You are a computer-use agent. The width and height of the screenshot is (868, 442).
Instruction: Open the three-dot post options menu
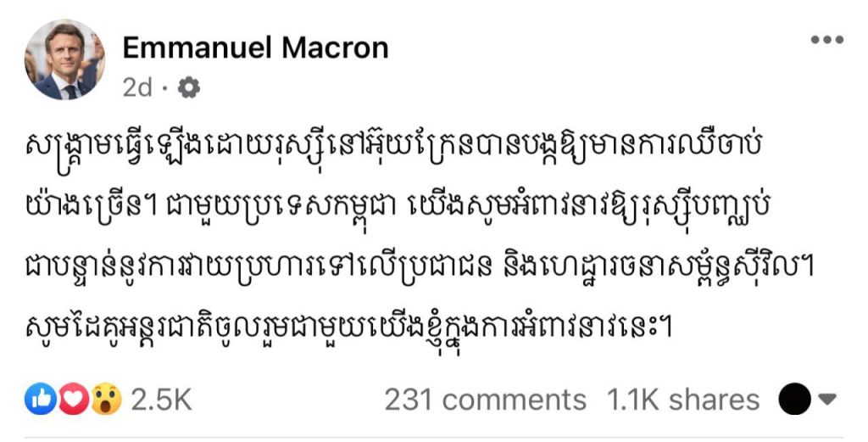click(x=826, y=40)
